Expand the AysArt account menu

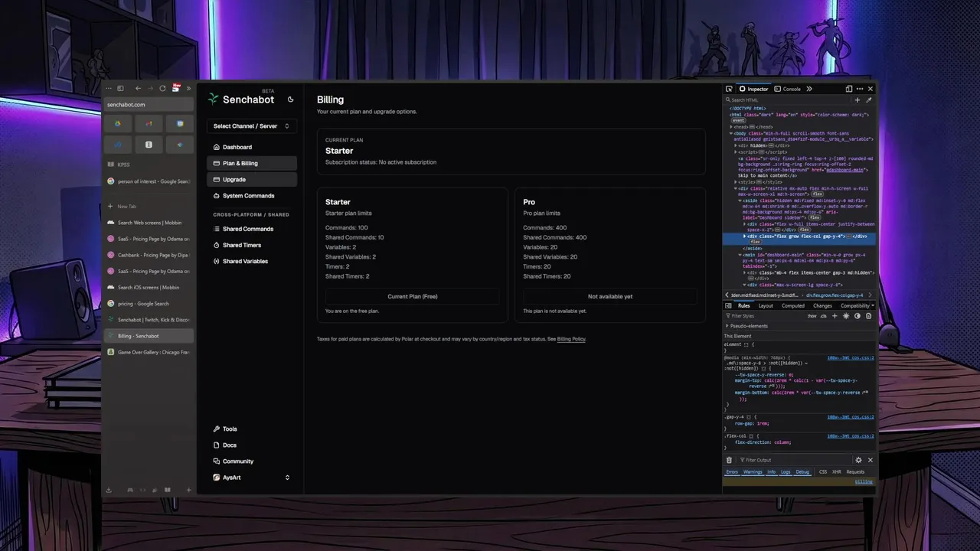(251, 478)
